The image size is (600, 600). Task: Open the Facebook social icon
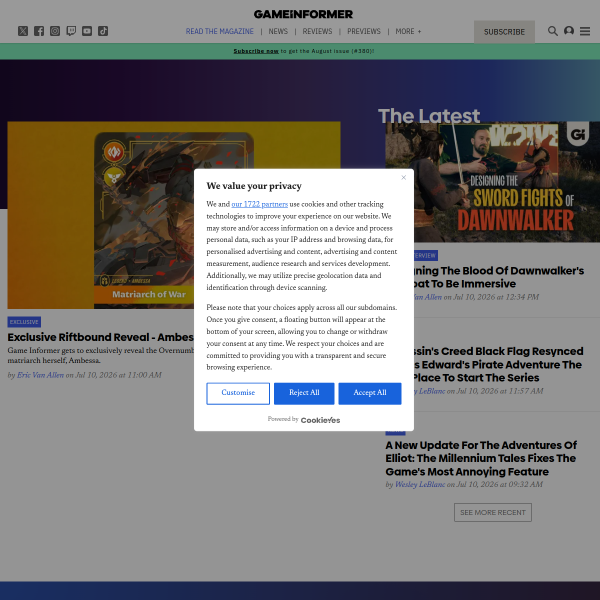pyautogui.click(x=39, y=31)
